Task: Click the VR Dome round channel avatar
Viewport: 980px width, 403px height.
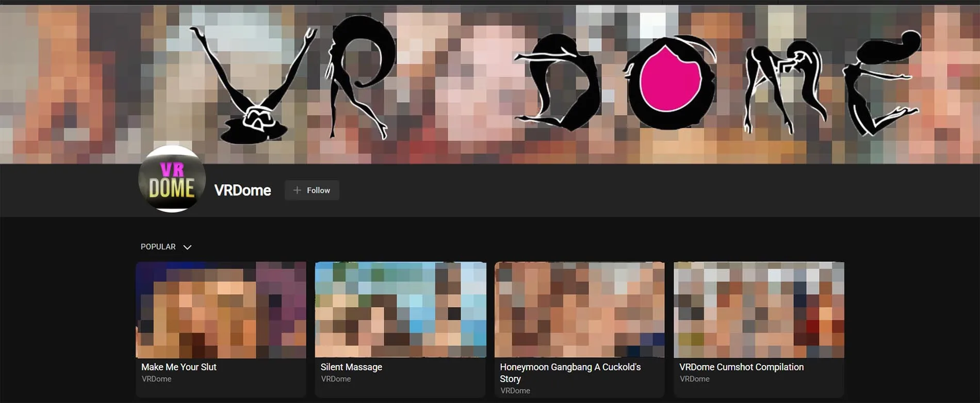Action: pos(172,179)
